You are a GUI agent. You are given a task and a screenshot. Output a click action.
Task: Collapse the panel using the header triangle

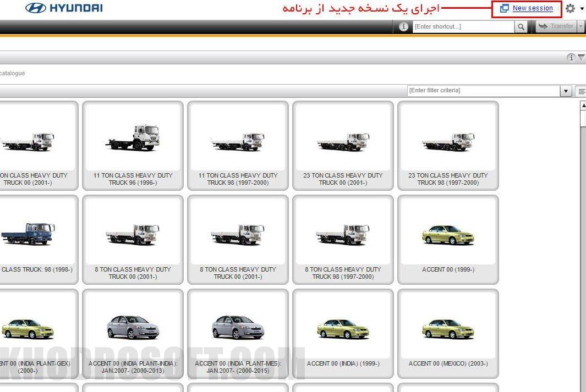point(581,57)
